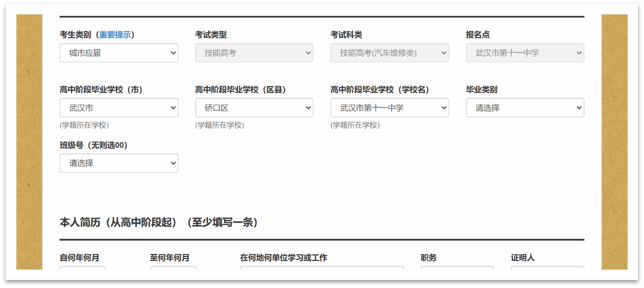Click the 职务 input field
Image resolution: width=644 pixels, height=288 pixels.
pyautogui.click(x=457, y=269)
